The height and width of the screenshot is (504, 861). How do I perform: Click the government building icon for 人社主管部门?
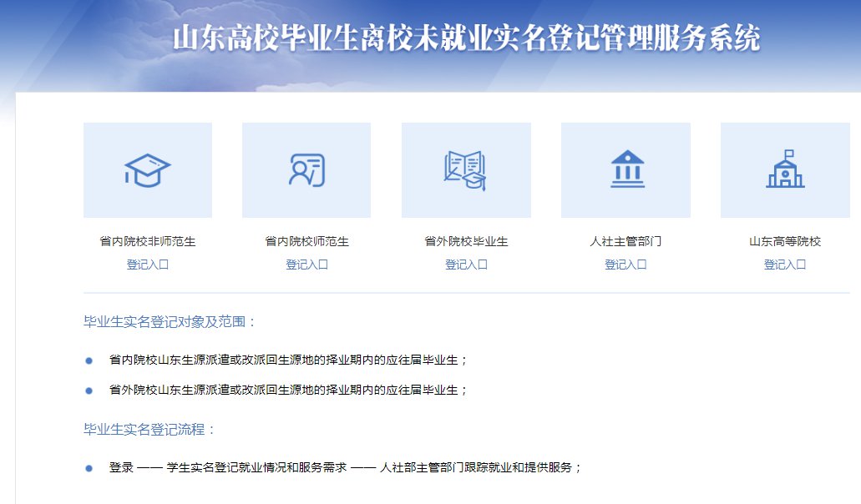625,170
